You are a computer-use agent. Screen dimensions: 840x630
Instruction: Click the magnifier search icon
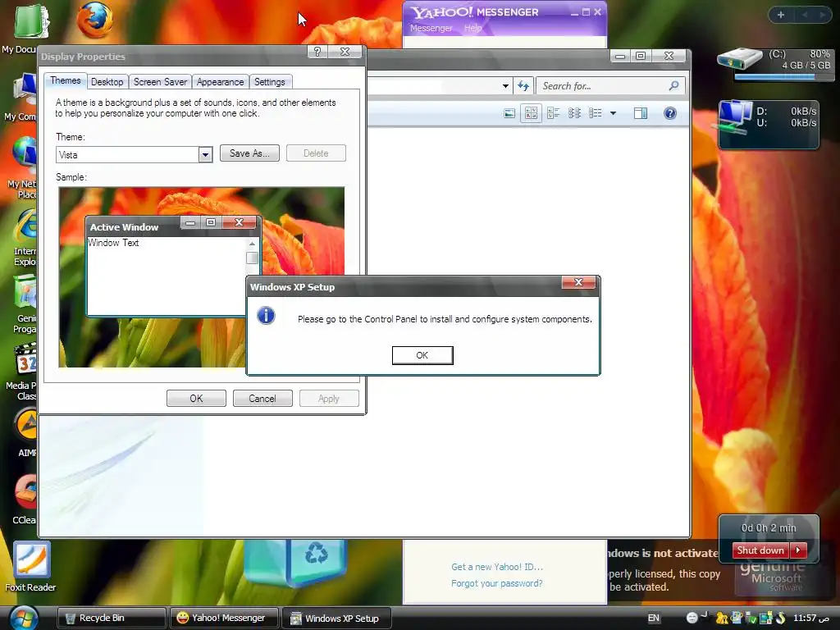674,85
